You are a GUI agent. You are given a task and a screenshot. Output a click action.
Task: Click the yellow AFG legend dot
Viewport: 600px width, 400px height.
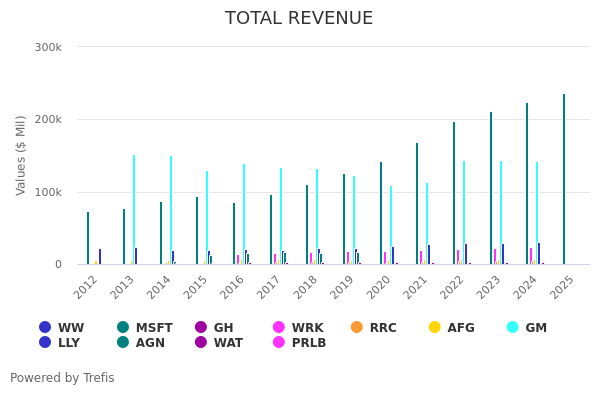click(x=434, y=328)
